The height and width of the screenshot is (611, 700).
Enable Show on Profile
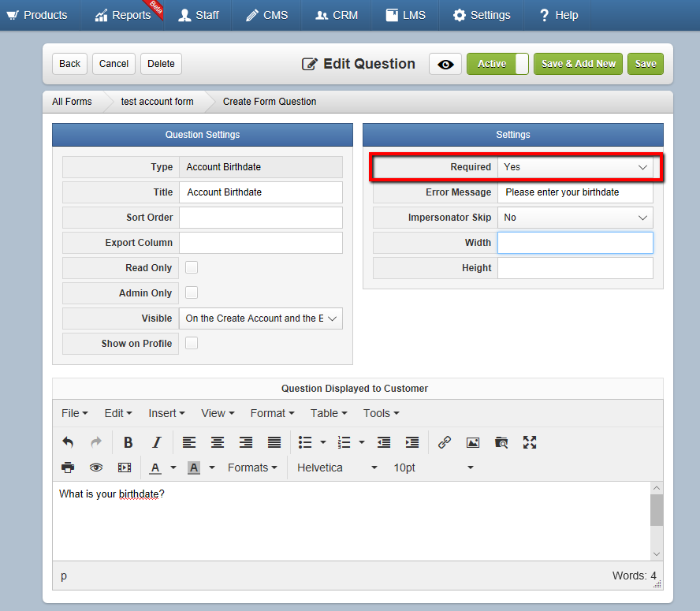pos(189,343)
